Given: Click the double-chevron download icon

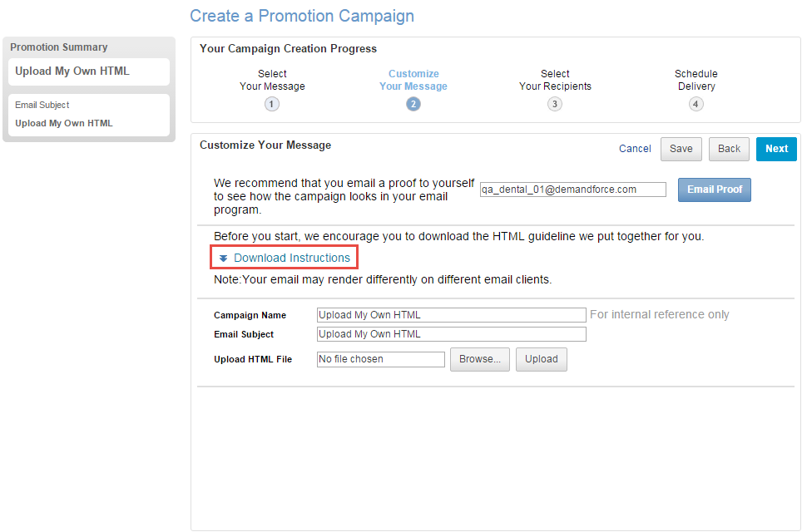Looking at the screenshot, I should 223,258.
